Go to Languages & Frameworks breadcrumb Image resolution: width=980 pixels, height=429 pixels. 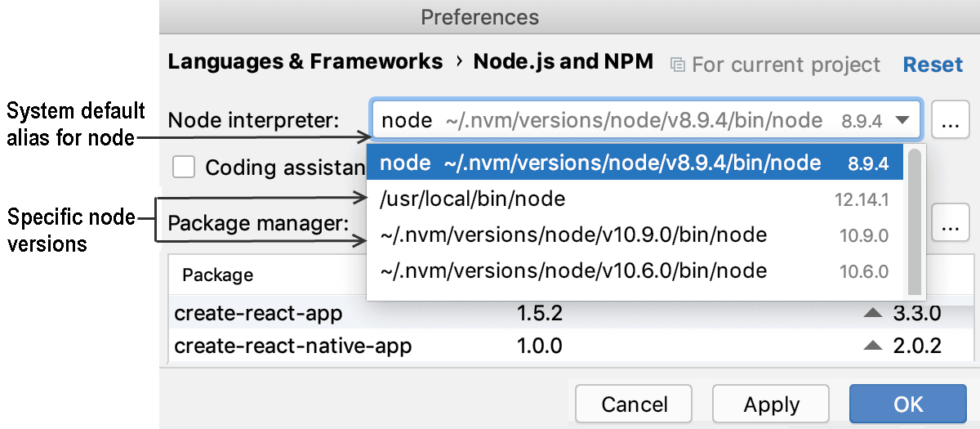coord(305,62)
